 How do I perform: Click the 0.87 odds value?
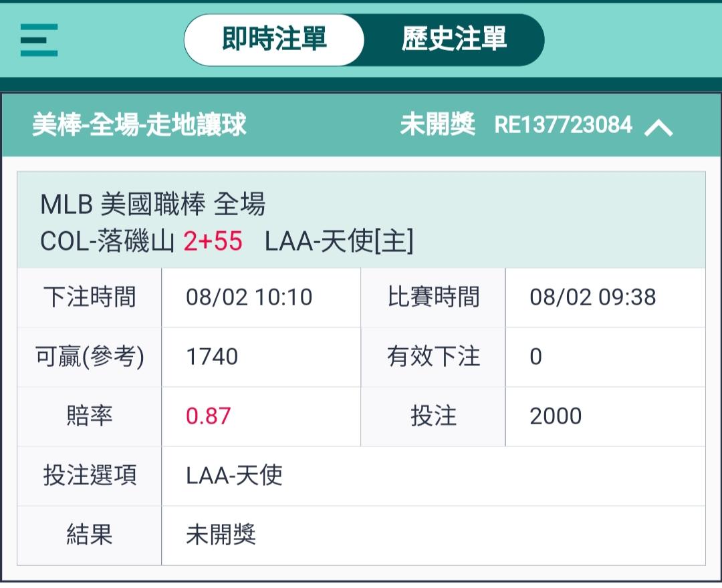(x=208, y=416)
